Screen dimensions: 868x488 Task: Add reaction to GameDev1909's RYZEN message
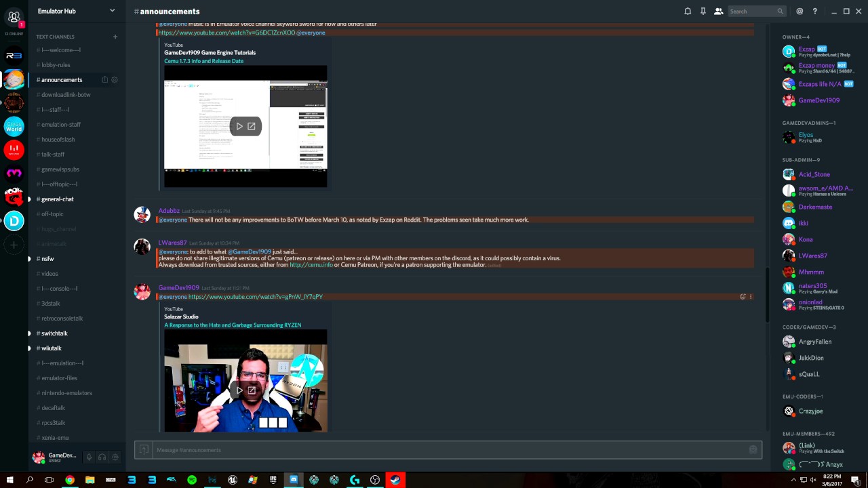(743, 296)
